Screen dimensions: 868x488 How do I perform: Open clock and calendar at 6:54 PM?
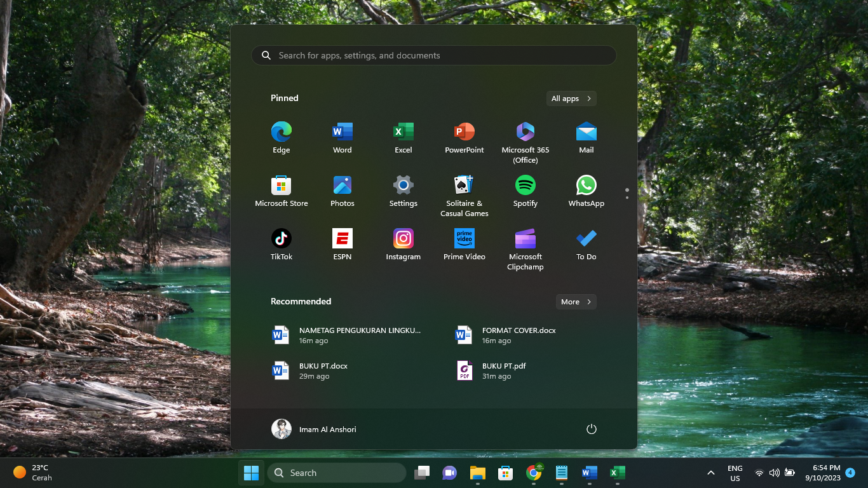[x=823, y=473]
